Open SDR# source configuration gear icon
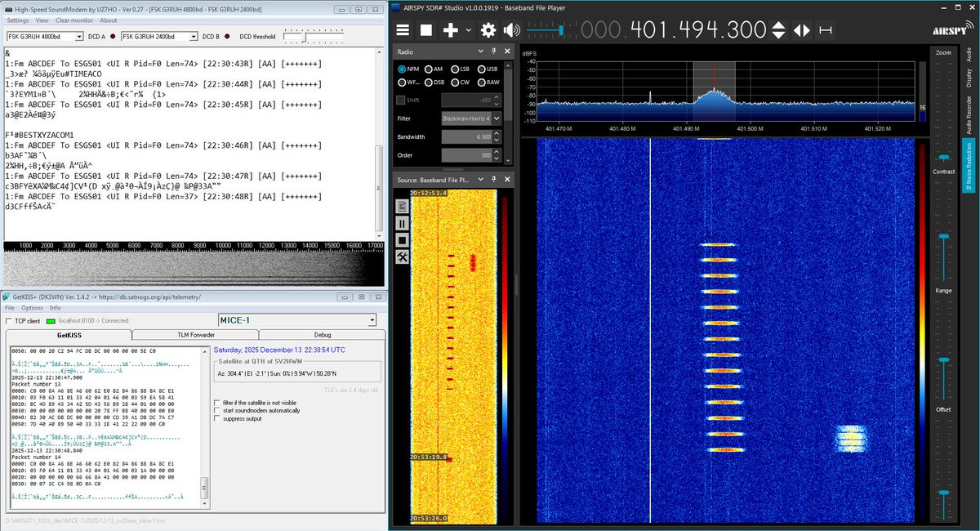The height and width of the screenshot is (531, 980). point(488,30)
